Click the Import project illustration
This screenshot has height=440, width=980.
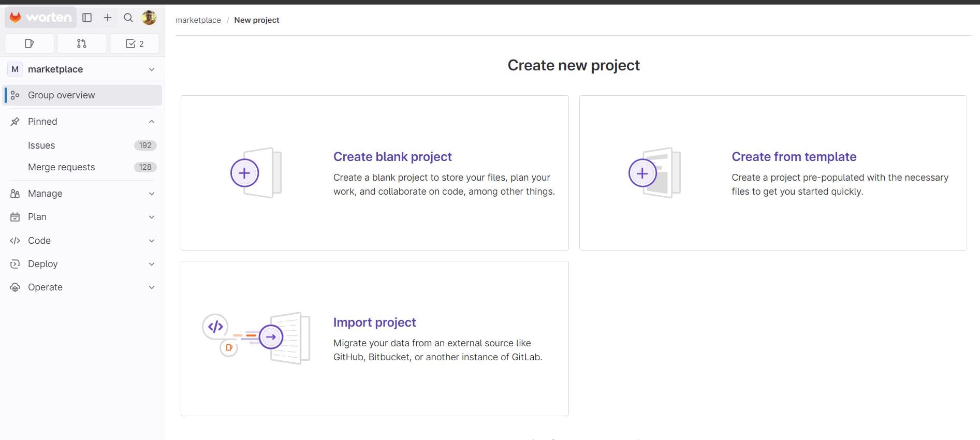(x=256, y=338)
